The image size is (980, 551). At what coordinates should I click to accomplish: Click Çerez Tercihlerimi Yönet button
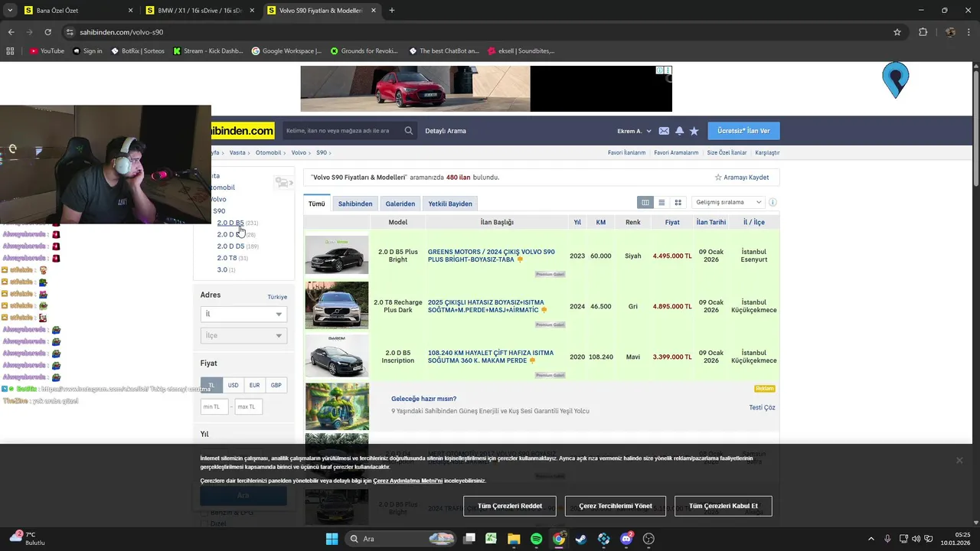(x=616, y=506)
